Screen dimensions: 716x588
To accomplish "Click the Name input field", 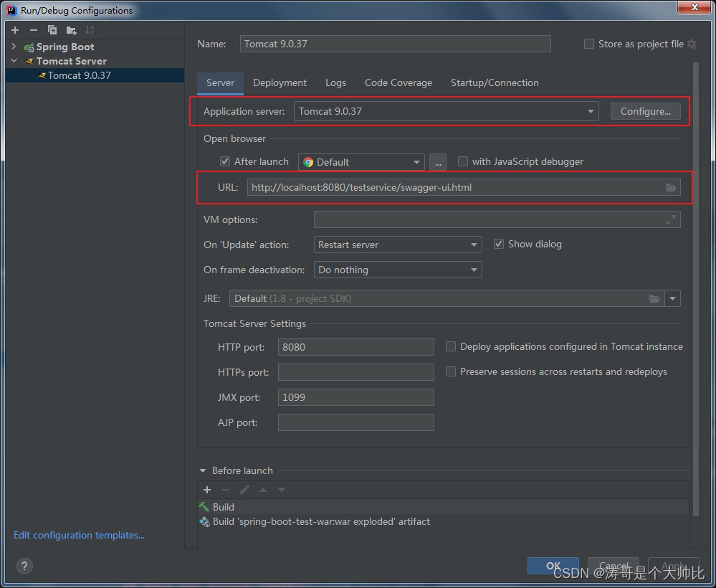I will click(396, 44).
